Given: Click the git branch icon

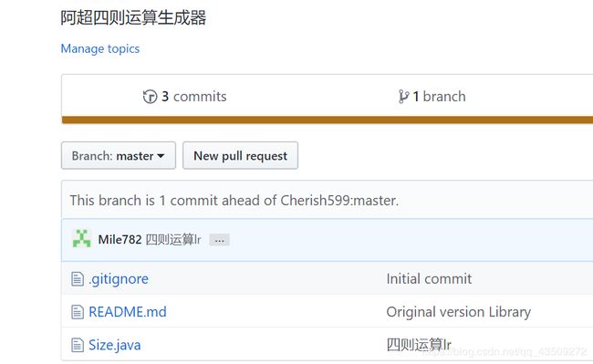Looking at the screenshot, I should coord(403,97).
